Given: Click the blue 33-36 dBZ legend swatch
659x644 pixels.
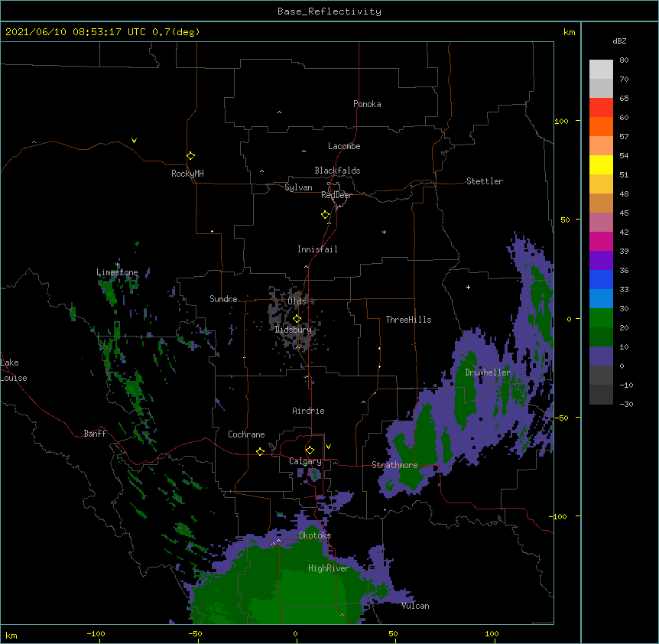Looking at the screenshot, I should 601,279.
